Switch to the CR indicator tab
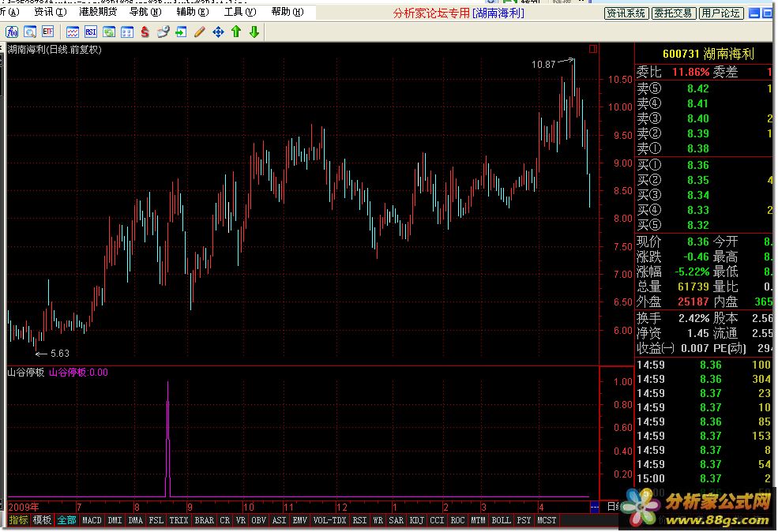Image resolution: width=778 pixels, height=532 pixels. pyautogui.click(x=225, y=520)
